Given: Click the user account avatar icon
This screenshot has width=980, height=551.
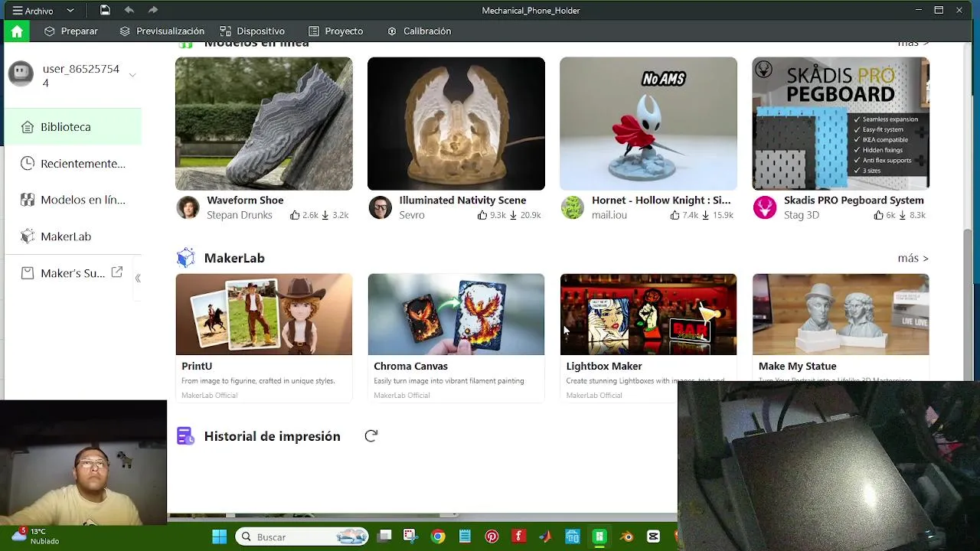Looking at the screenshot, I should pyautogui.click(x=21, y=74).
